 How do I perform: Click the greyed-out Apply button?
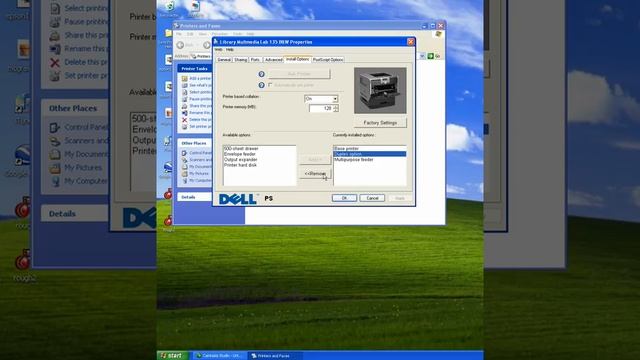point(400,198)
